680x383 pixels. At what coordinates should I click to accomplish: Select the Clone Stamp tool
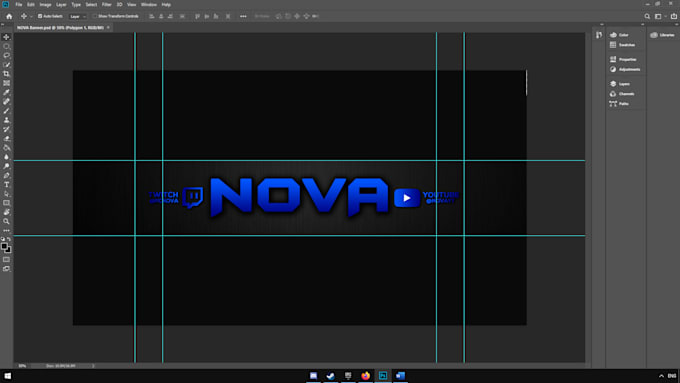(x=6, y=120)
